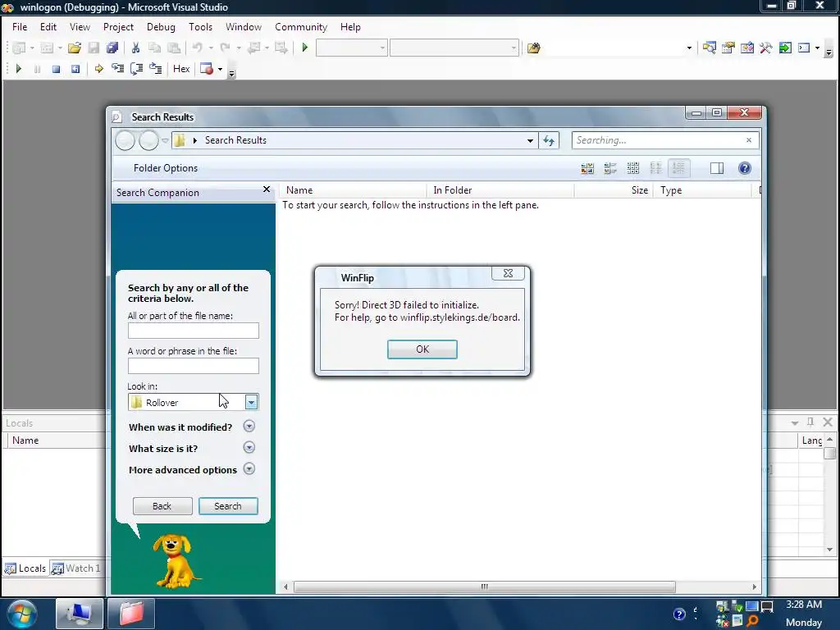
Task: Open the Object Browser toolbar icon
Action: (x=746, y=48)
